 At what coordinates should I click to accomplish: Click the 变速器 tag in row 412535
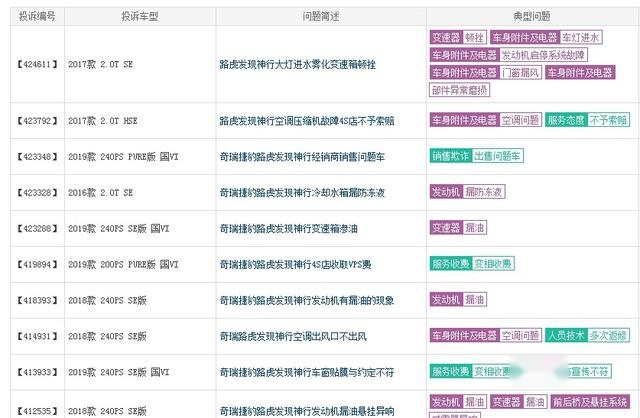click(x=507, y=402)
